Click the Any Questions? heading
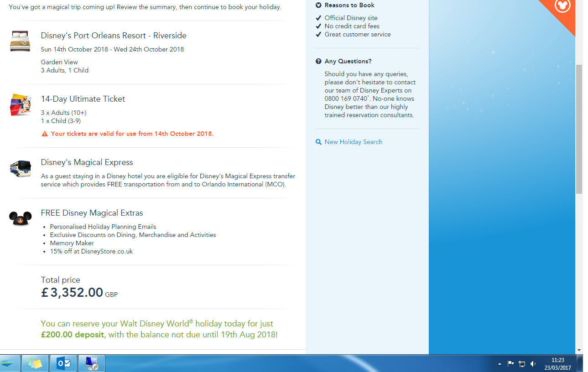The height and width of the screenshot is (372, 588). click(x=348, y=61)
